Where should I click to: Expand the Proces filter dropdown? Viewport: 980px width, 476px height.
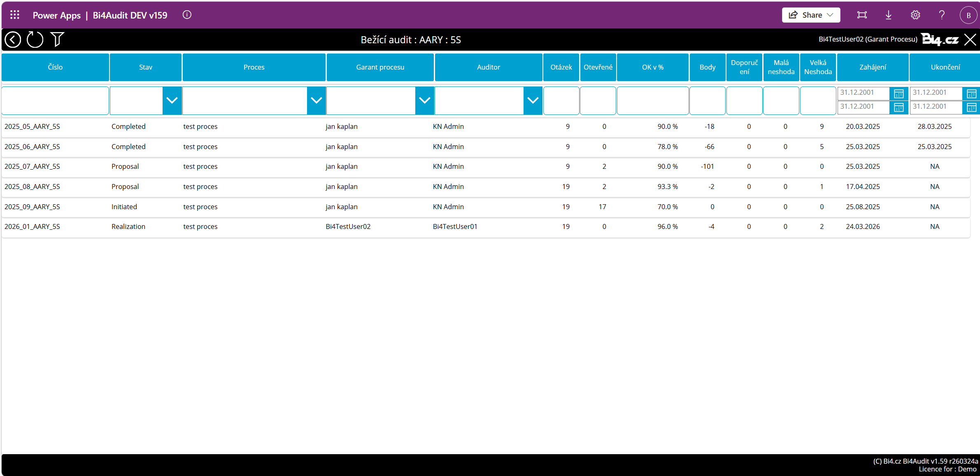coord(316,100)
